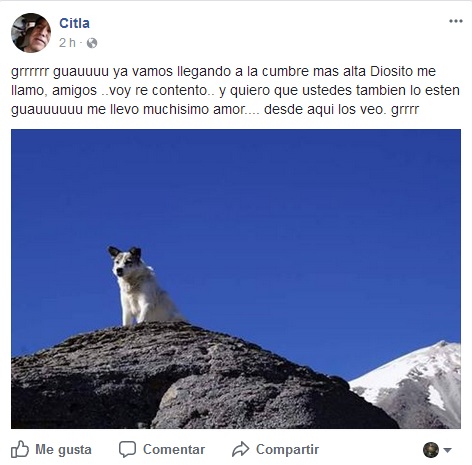Click the thumbs-up Me gusta icon

(20, 449)
